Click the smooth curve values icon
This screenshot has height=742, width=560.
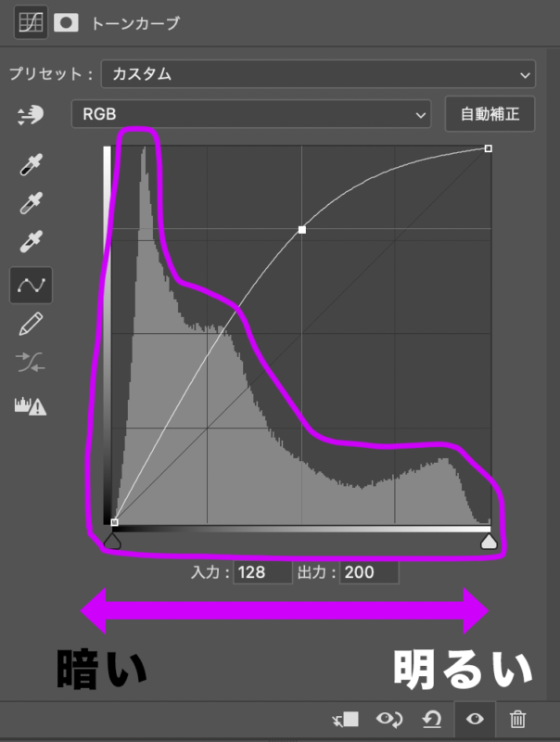click(x=31, y=363)
